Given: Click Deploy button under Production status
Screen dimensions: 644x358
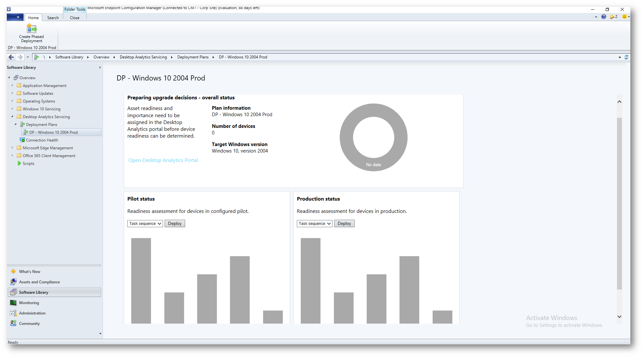Looking at the screenshot, I should click(344, 224).
